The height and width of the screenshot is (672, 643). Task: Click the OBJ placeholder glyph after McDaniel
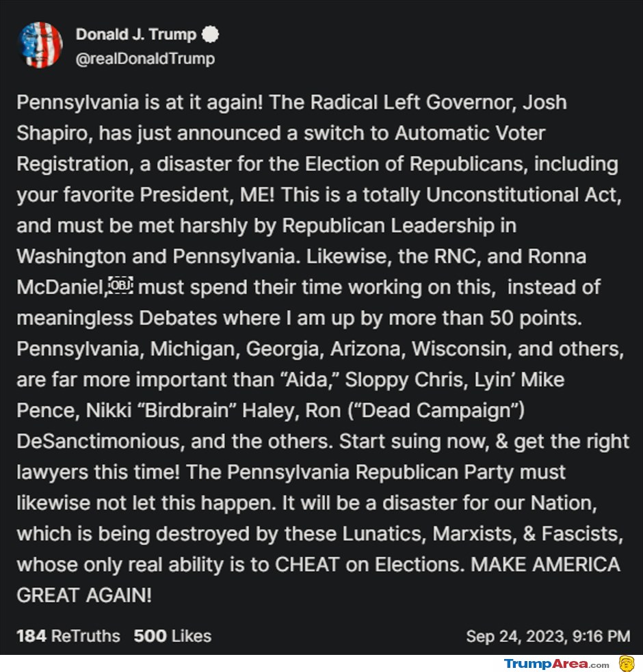coord(121,286)
